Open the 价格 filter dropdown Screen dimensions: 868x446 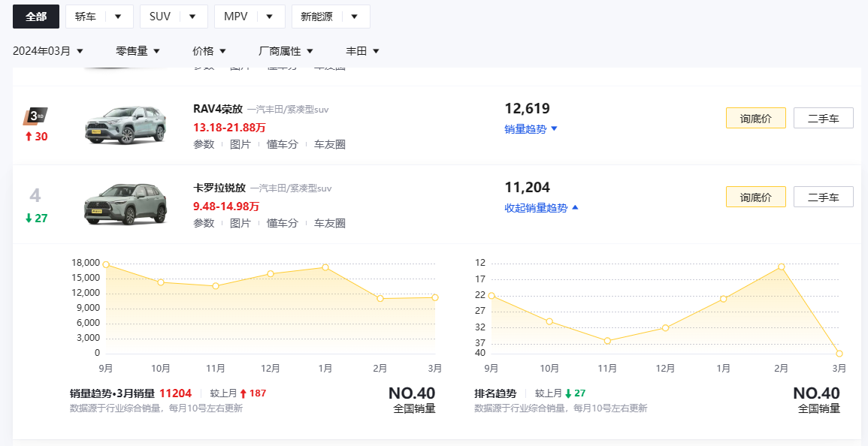point(209,51)
